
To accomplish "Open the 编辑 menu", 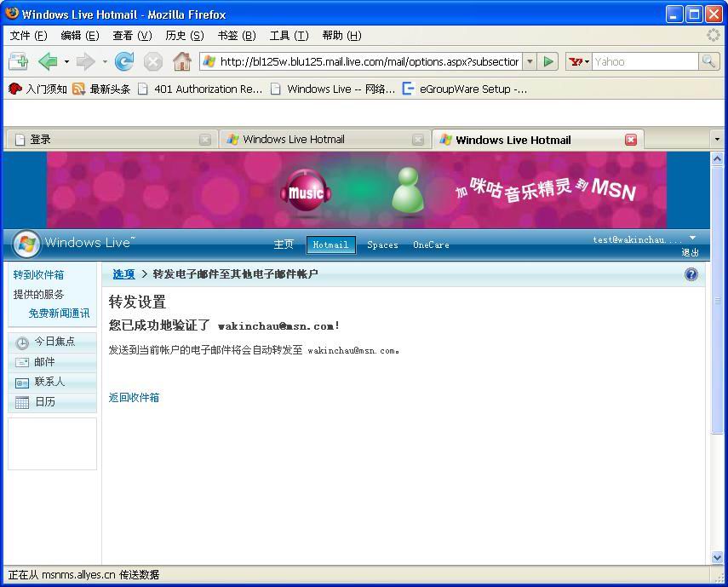I will pyautogui.click(x=80, y=36).
